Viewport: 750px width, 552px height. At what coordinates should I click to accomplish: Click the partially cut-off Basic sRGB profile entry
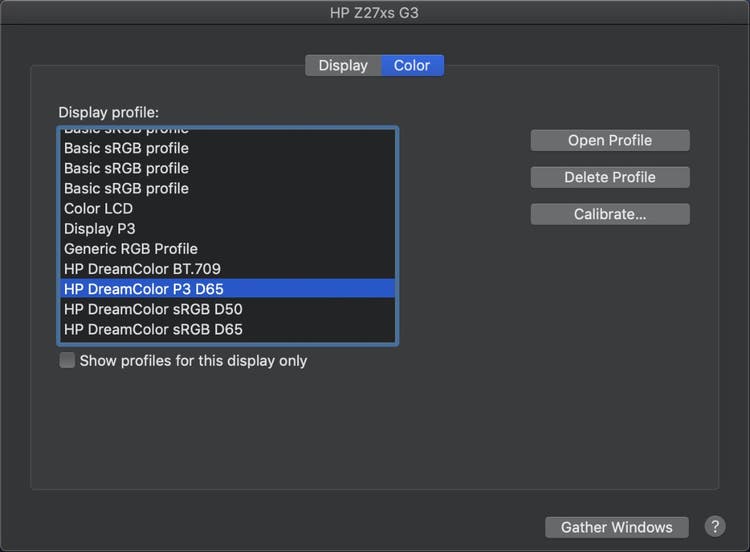pos(126,131)
